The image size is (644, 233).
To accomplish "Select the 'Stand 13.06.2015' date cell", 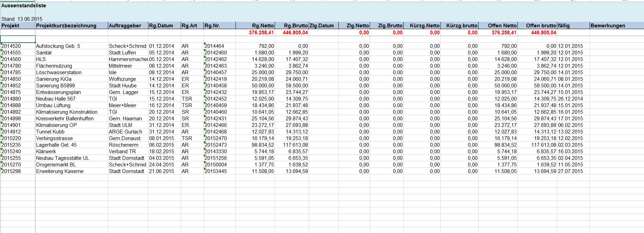I will point(22,19).
